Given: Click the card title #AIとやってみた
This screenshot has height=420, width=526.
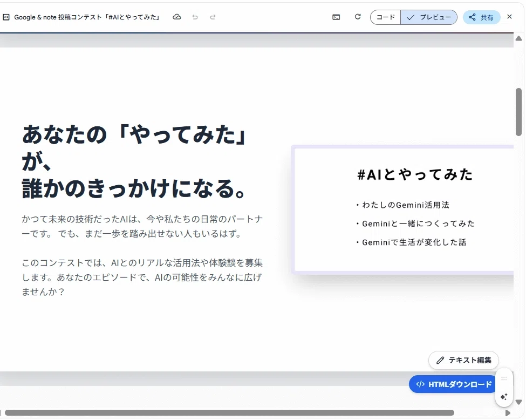Looking at the screenshot, I should point(415,174).
